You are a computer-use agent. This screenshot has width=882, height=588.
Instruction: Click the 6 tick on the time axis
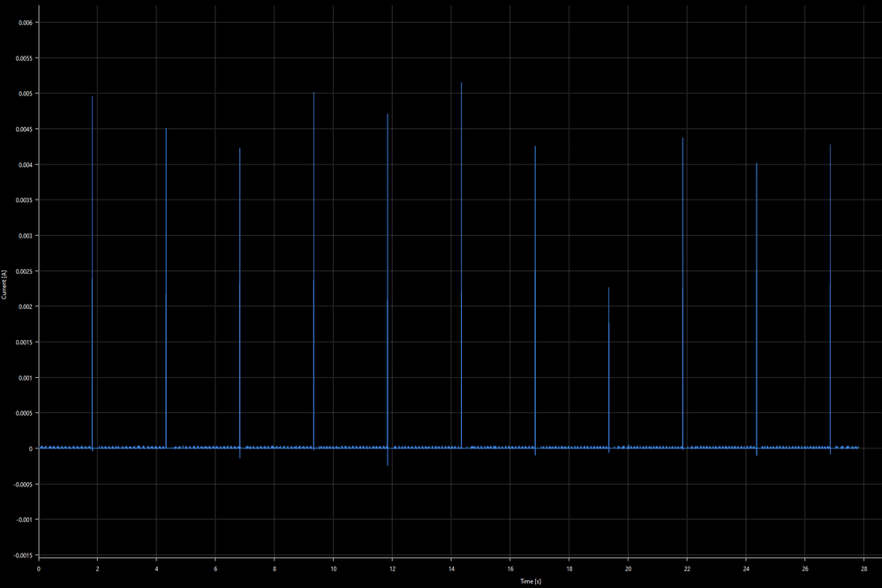coord(215,569)
